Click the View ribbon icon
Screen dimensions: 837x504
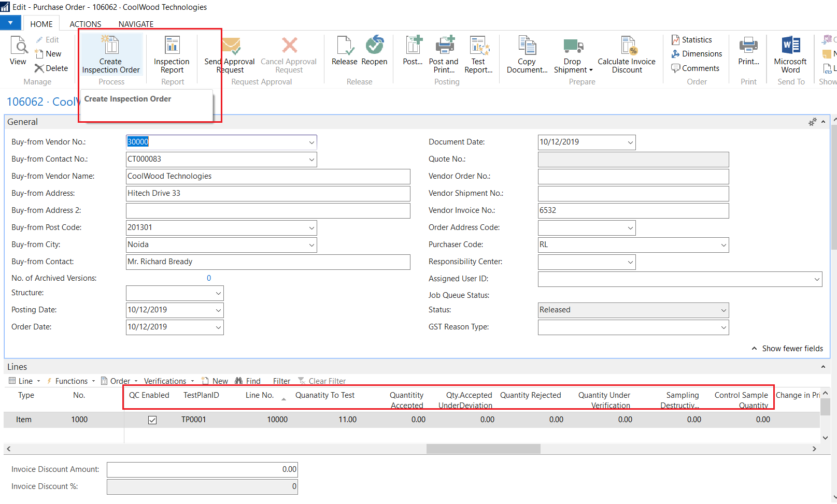pyautogui.click(x=18, y=46)
